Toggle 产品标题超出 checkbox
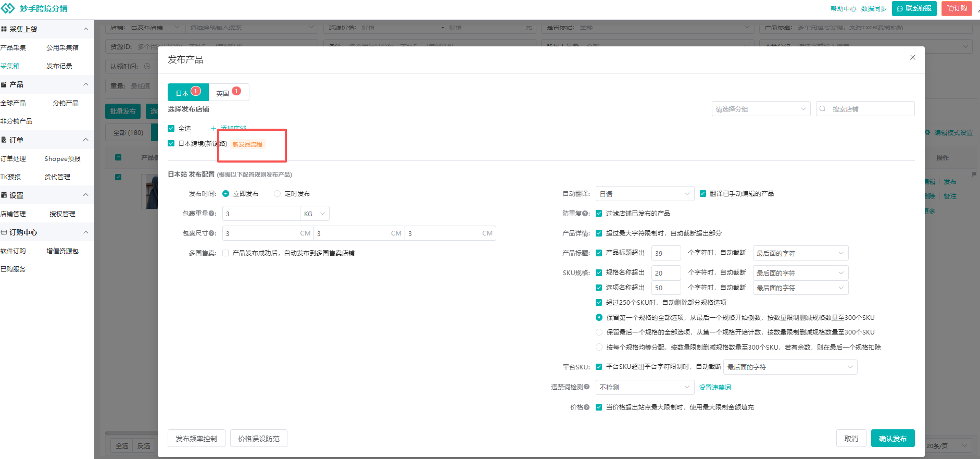 coord(599,253)
